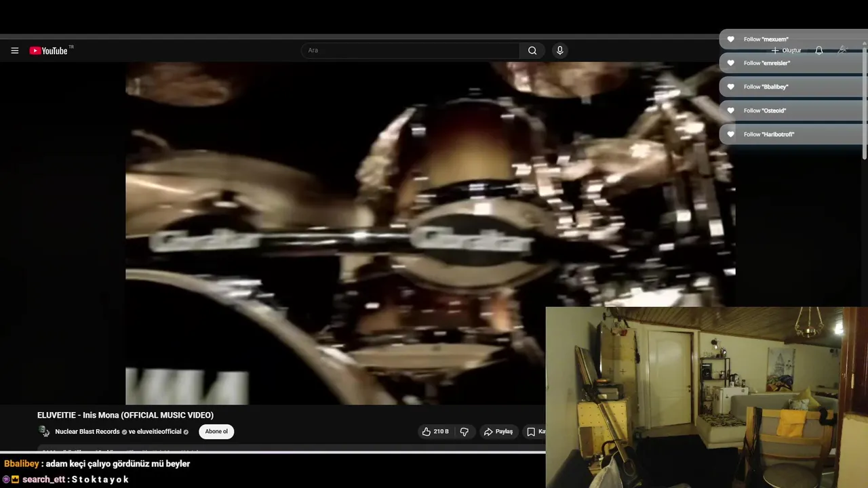This screenshot has width=868, height=488.
Task: Dislike the video thumbs-down
Action: click(x=465, y=432)
